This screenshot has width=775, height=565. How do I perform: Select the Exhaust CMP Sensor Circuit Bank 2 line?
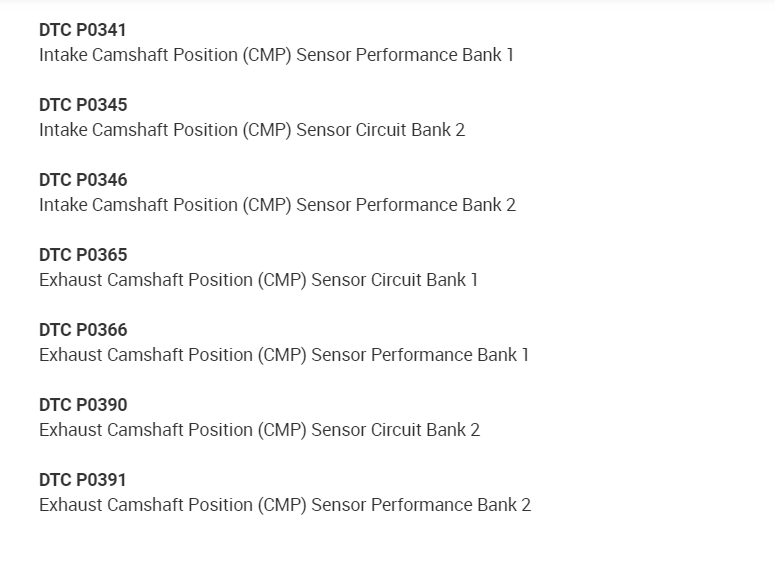point(259,430)
